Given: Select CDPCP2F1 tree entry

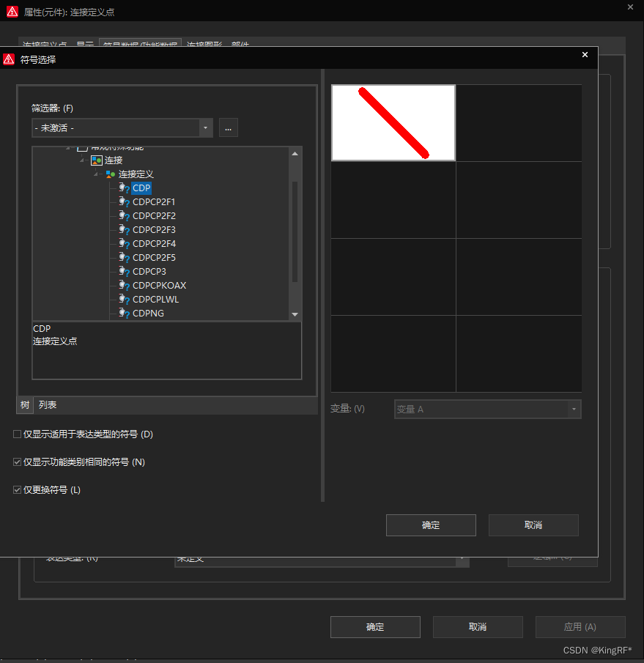Looking at the screenshot, I should pos(154,201).
